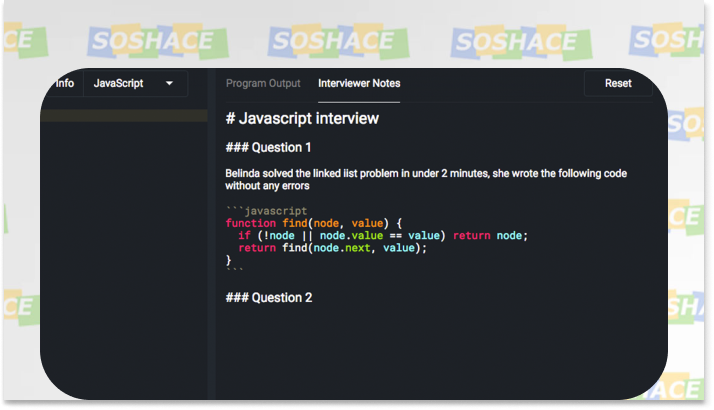Click the '### Question 1' heading
The height and width of the screenshot is (410, 714).
(x=268, y=148)
